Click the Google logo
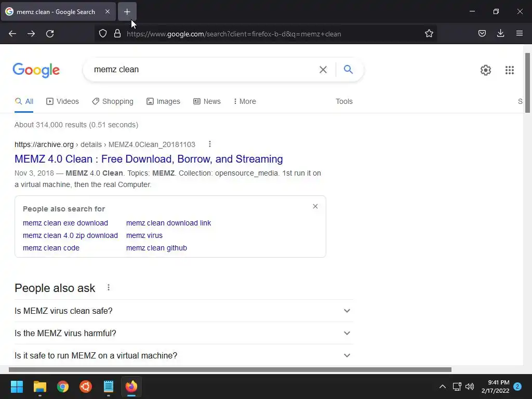Image resolution: width=532 pixels, height=399 pixels. tap(36, 70)
